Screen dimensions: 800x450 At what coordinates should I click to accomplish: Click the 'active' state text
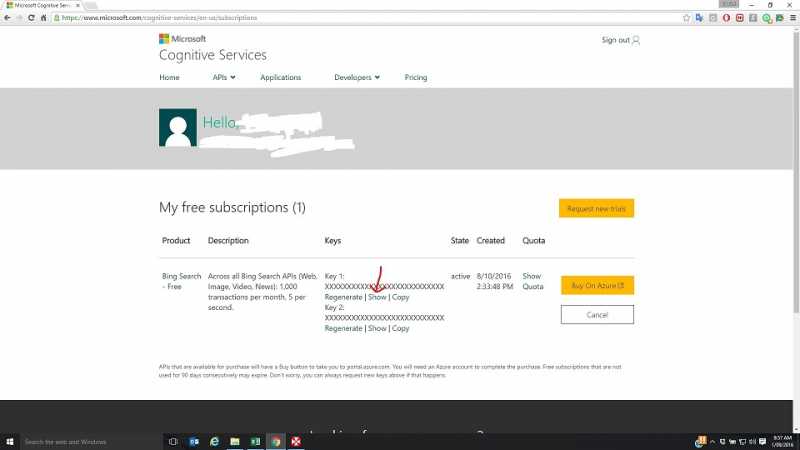(460, 276)
